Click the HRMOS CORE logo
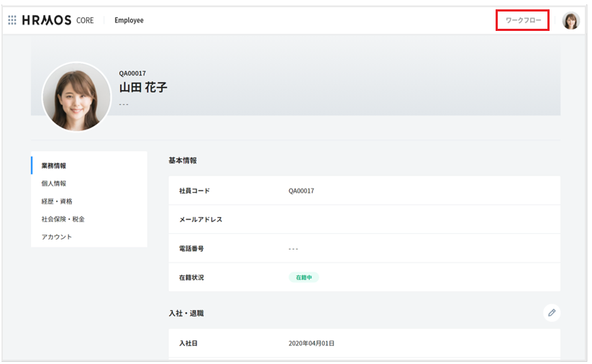Viewport: 592px width, 364px height. [x=58, y=20]
